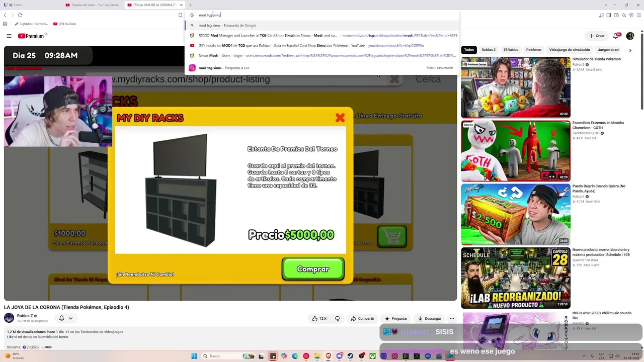The height and width of the screenshot is (362, 644).
Task: Open the 2000s chill music video thumbnail
Action: (x=516, y=332)
